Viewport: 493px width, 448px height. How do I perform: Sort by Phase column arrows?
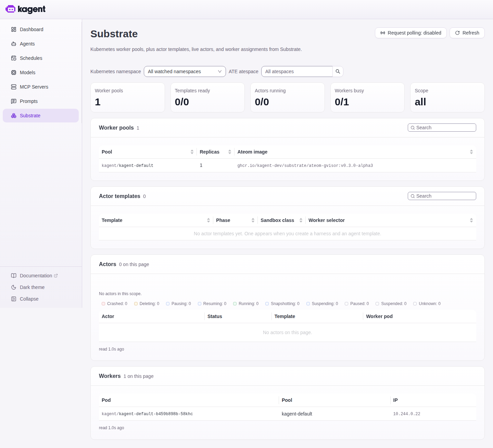(x=253, y=220)
